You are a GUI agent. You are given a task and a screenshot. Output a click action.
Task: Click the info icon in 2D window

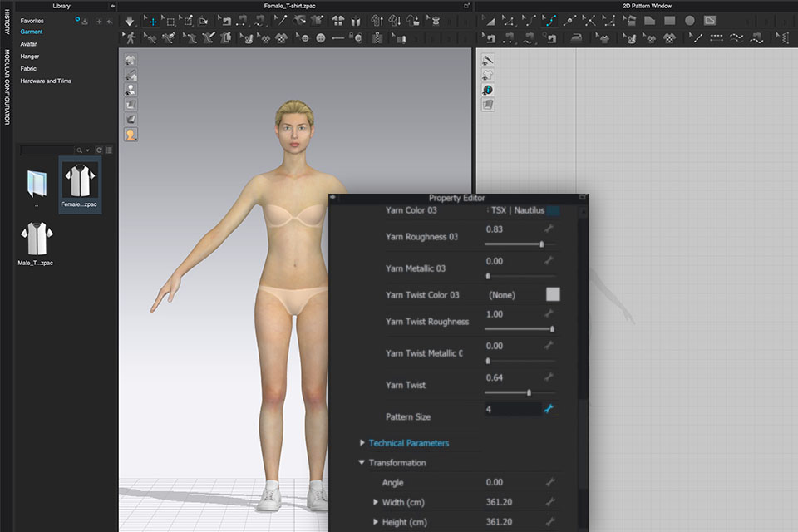click(x=488, y=90)
